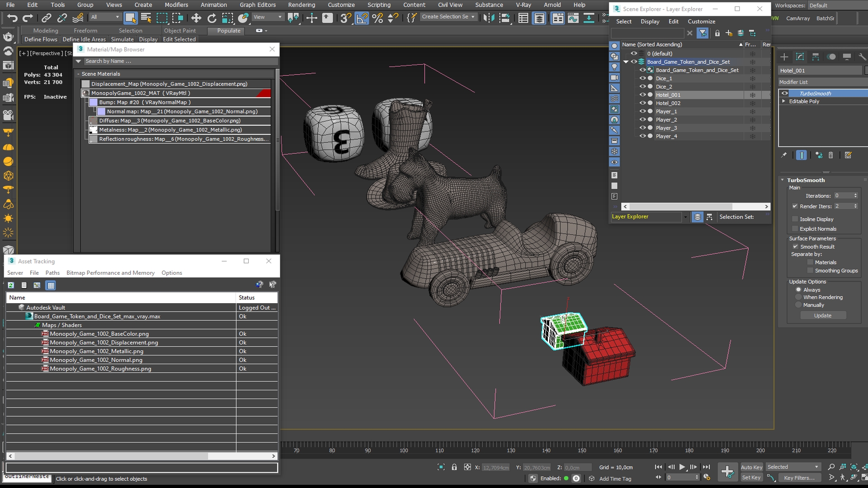868x488 pixels.
Task: Open the Rendering menu
Action: tap(302, 5)
